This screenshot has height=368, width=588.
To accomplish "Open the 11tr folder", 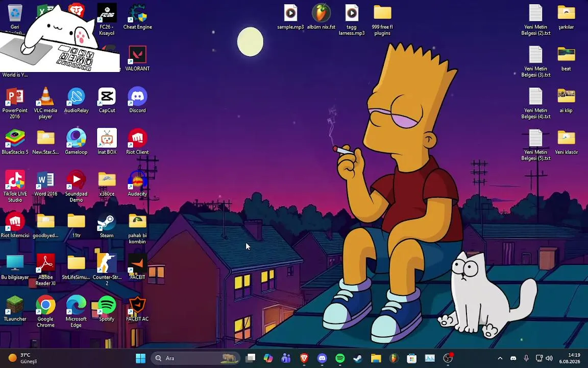I will pos(76,225).
